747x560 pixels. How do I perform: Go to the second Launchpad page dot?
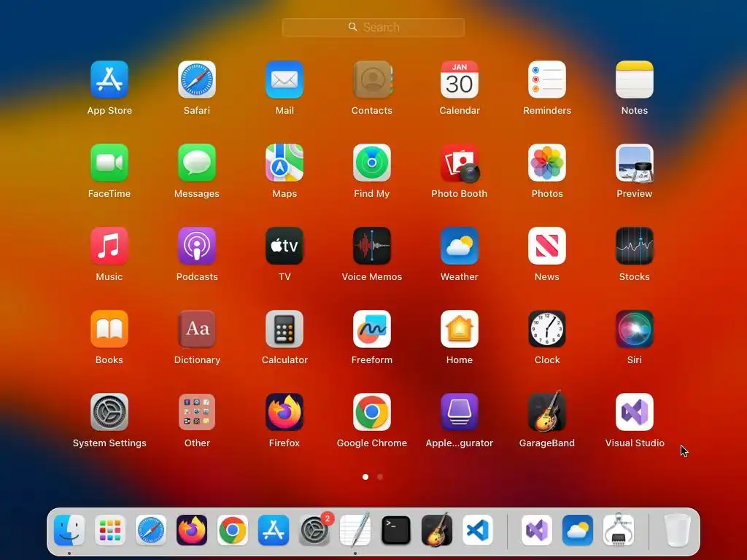379,477
